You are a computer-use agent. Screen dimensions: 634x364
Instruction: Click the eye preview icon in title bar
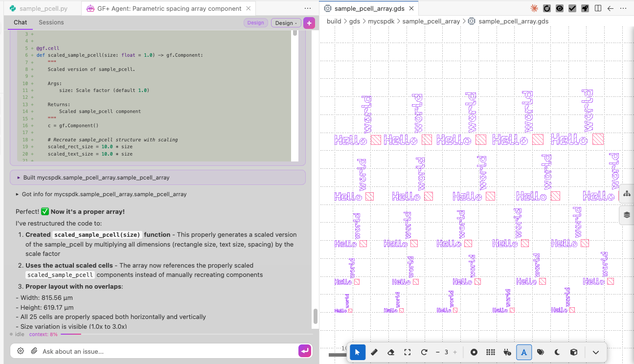(560, 8)
